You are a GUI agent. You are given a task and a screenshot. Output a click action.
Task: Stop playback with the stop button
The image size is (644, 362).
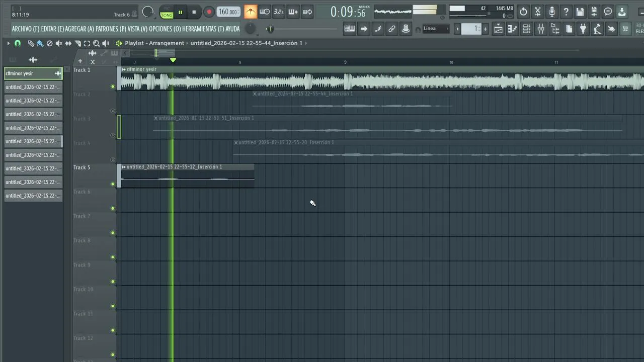pyautogui.click(x=194, y=12)
